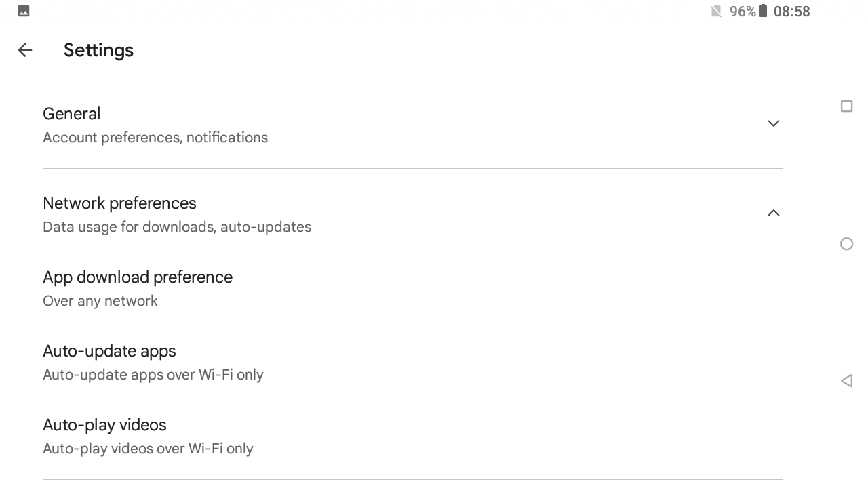
Task: Tap 'Over any network' subtitle
Action: click(100, 301)
